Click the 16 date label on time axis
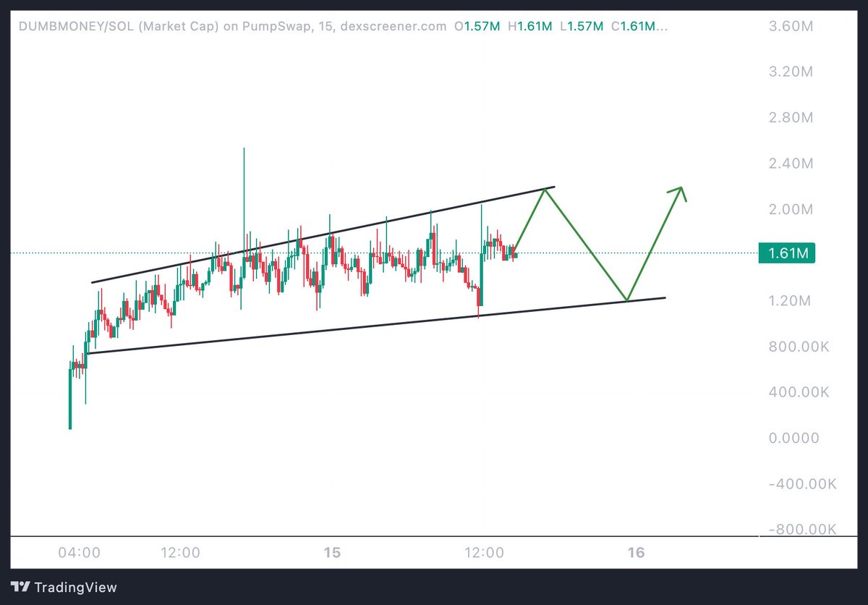The width and height of the screenshot is (868, 605). pos(637,553)
